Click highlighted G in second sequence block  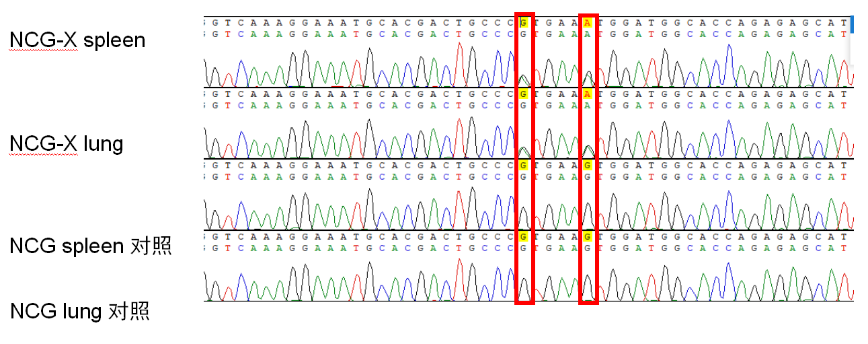point(523,94)
